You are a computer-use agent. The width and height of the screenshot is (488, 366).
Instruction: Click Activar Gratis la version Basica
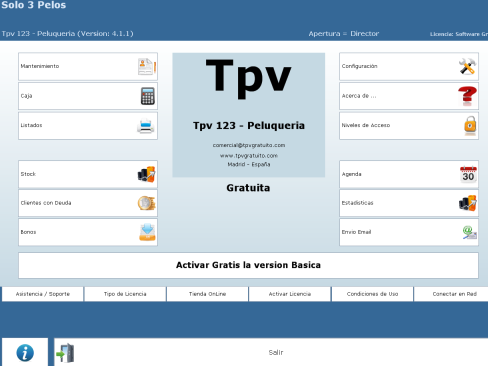[248, 265]
